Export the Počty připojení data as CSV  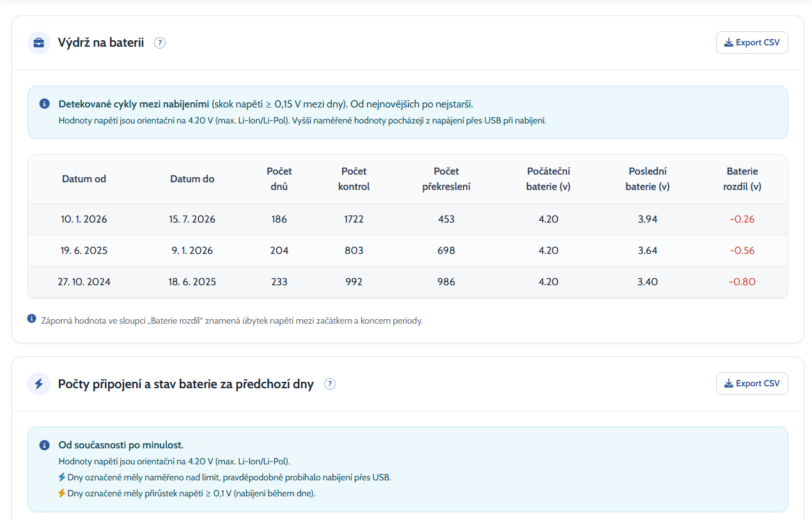(752, 383)
